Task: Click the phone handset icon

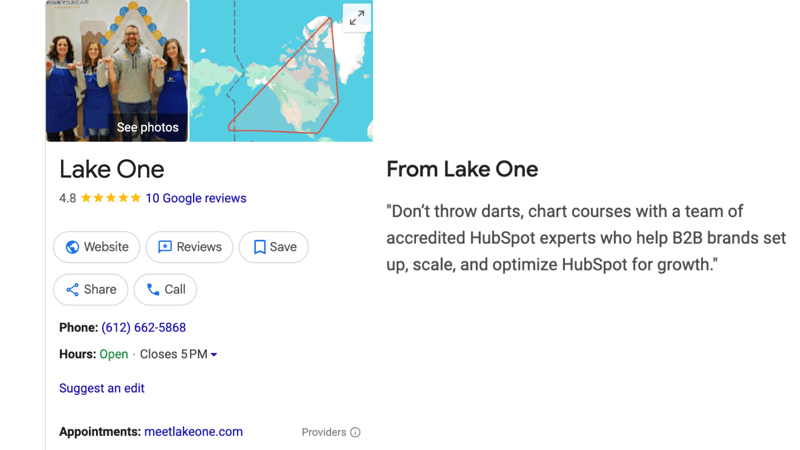Action: pos(153,290)
